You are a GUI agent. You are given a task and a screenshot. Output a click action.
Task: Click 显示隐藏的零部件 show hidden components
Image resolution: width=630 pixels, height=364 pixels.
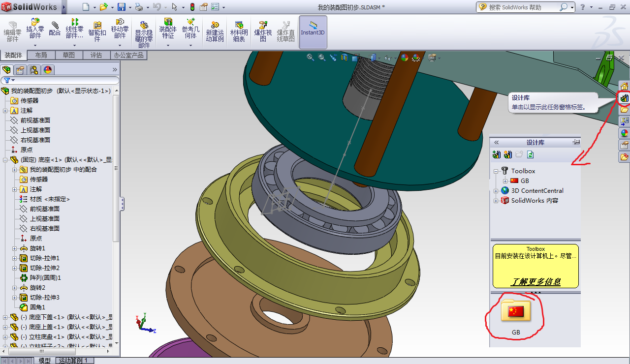pos(144,33)
